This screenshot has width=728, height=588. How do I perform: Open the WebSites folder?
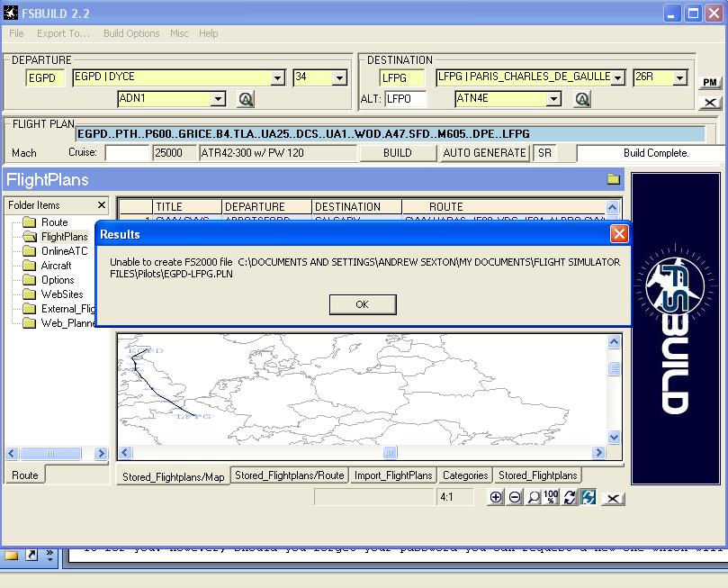(53, 294)
